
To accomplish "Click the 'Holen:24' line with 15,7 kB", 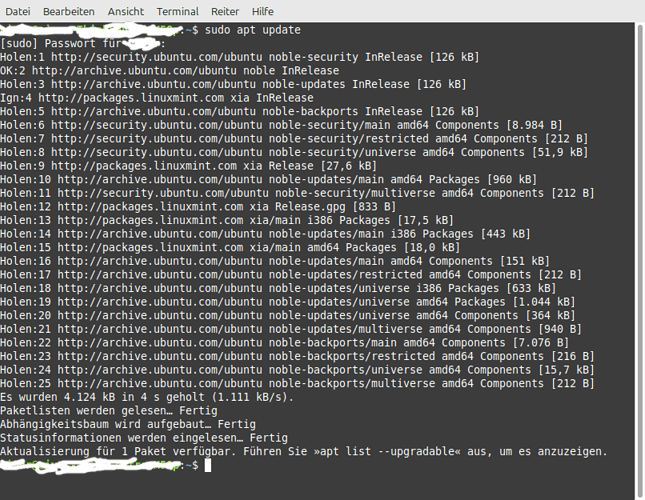I will [x=297, y=369].
